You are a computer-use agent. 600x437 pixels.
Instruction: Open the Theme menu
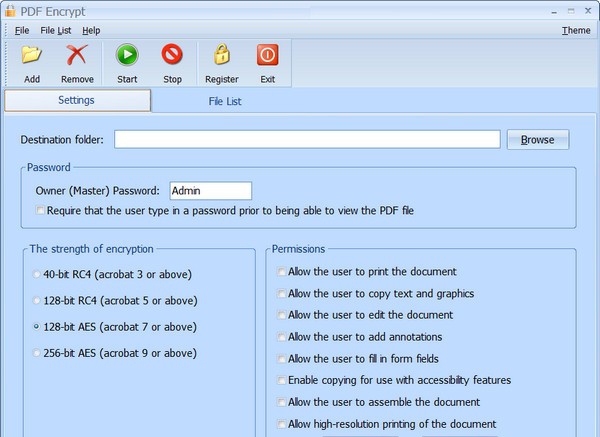pos(576,31)
